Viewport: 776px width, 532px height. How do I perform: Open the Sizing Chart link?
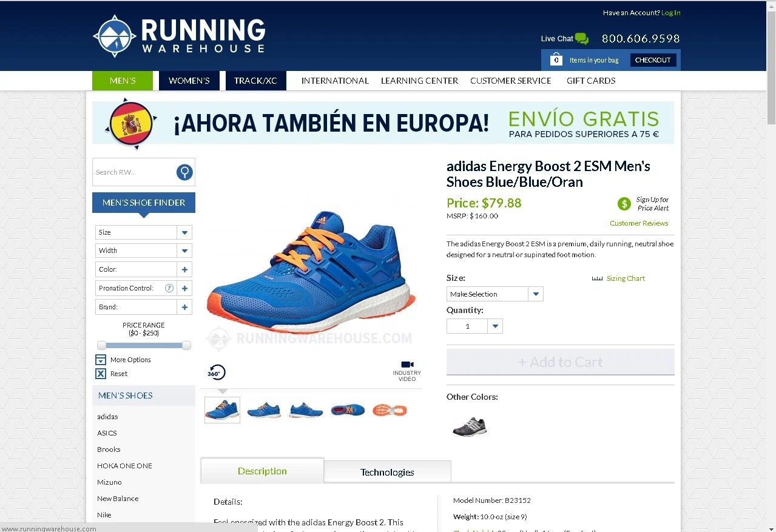pos(626,278)
